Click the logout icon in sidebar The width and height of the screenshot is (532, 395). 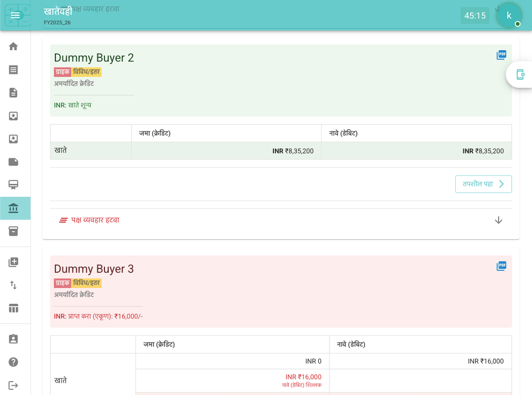click(13, 385)
